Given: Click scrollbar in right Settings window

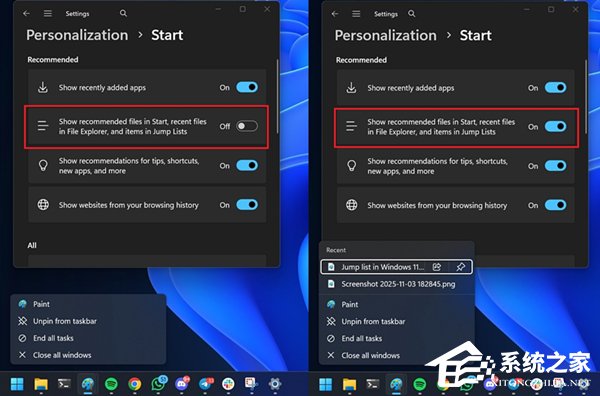Looking at the screenshot, I should click(x=586, y=96).
